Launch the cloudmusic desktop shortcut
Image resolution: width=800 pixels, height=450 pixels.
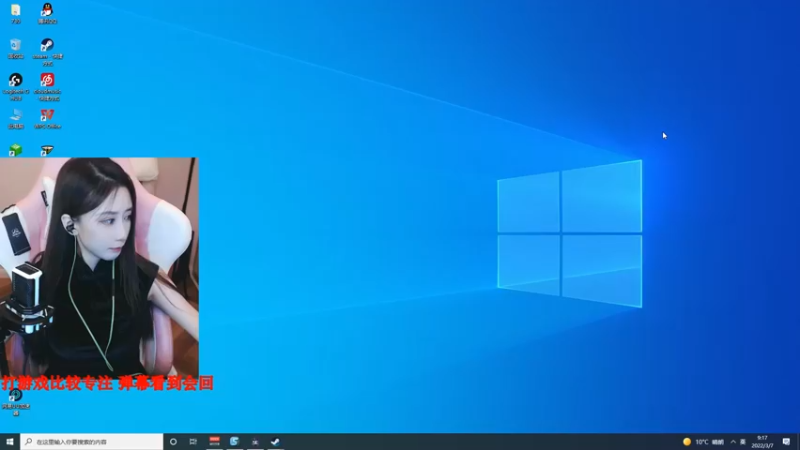(47, 86)
